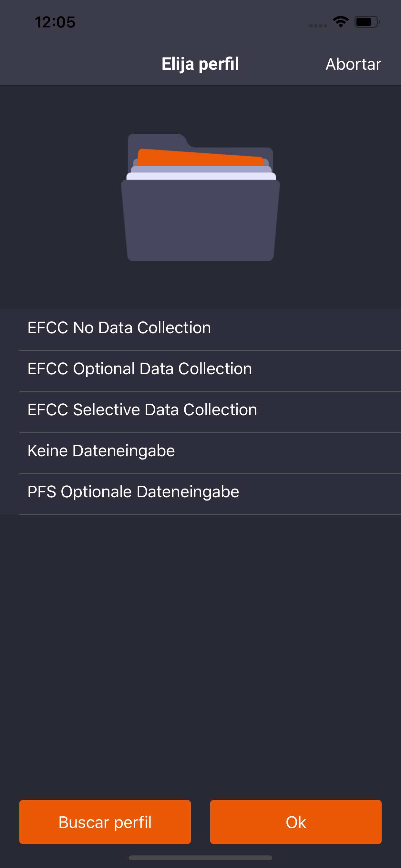The height and width of the screenshot is (868, 401).
Task: Tap the 12:05 clock in the status bar
Action: click(x=55, y=22)
